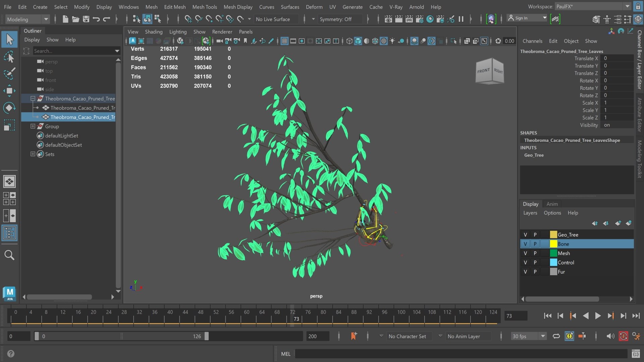Click the Outliner search field
Screen dimensions: 644x362
coord(74,51)
